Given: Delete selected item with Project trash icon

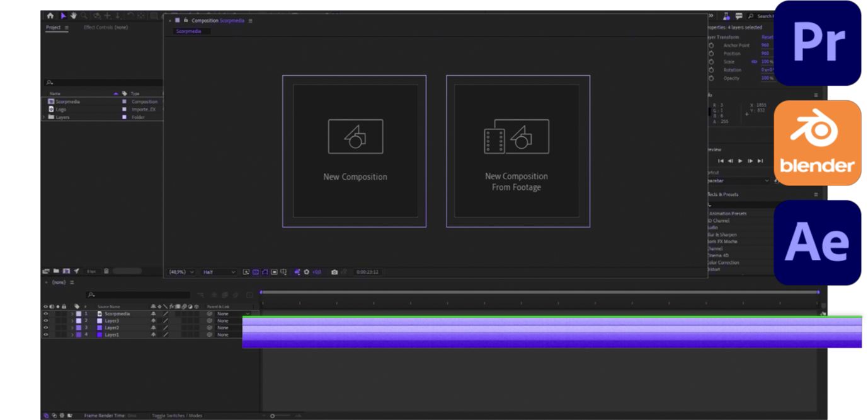Looking at the screenshot, I should coord(106,271).
